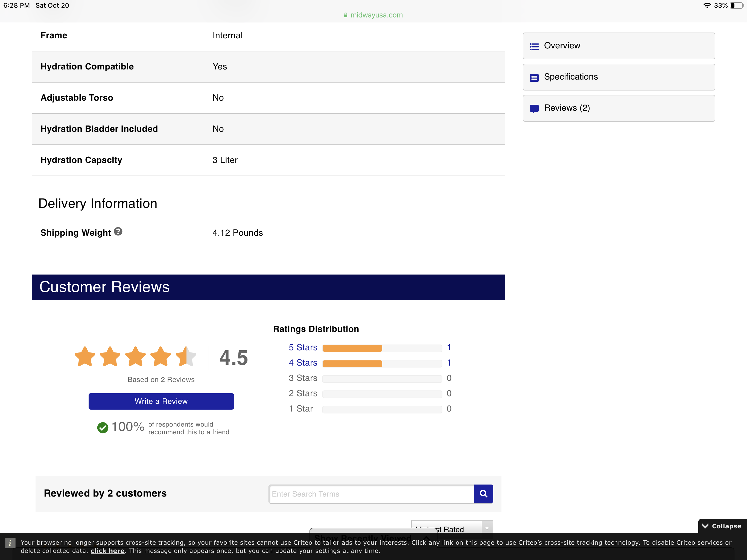The image size is (747, 560).
Task: Open the Shipping Weight help icon
Action: 118,232
